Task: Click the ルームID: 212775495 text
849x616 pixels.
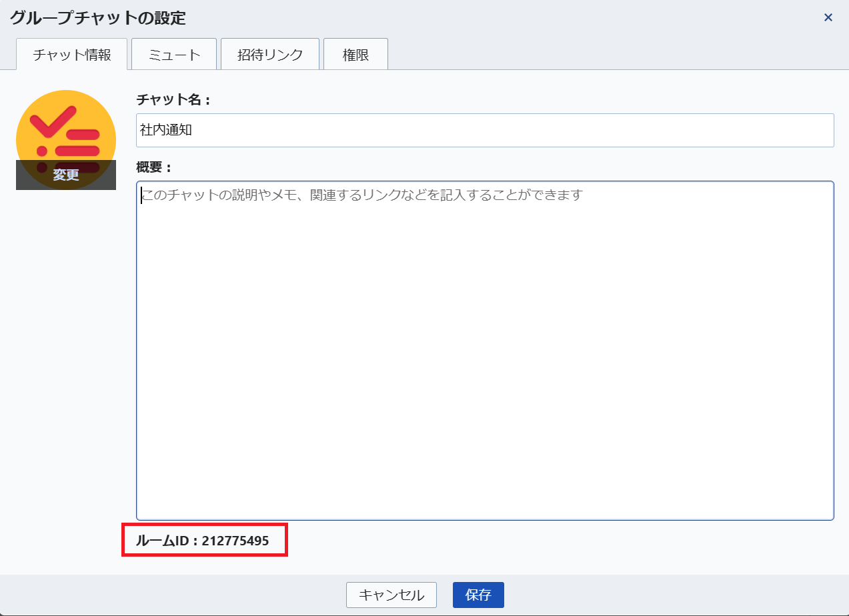Action: pos(202,541)
